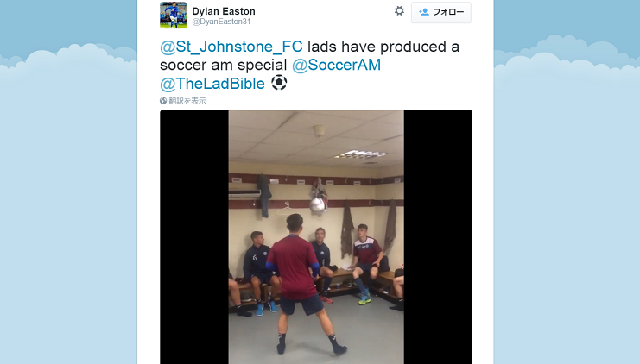The width and height of the screenshot is (640, 364).
Task: Open Dylan Easton's profile avatar
Action: click(173, 15)
